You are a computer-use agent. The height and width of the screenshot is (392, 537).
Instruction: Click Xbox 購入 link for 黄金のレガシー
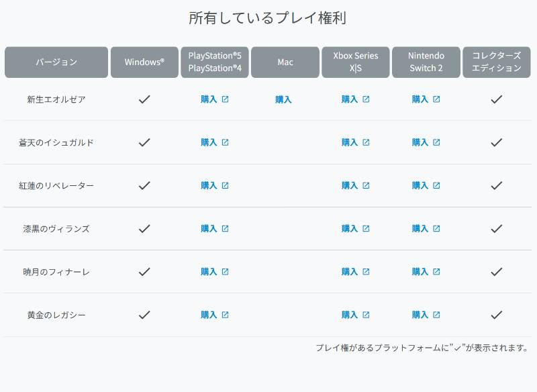point(350,315)
